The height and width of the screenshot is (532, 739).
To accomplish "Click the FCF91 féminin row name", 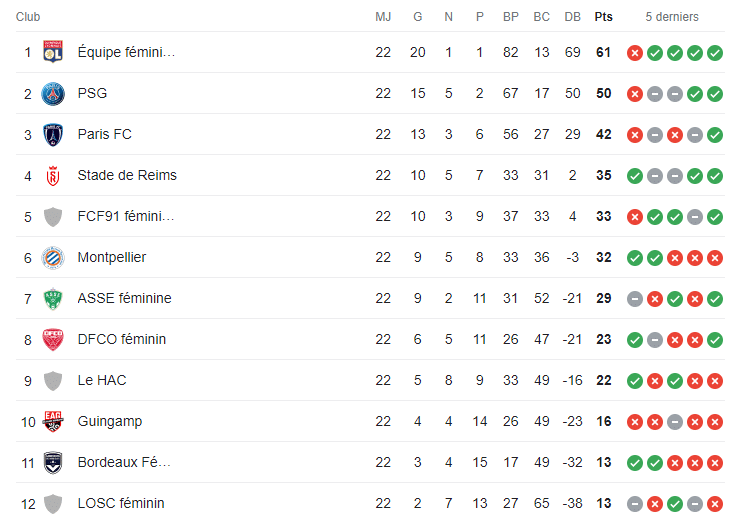I will pyautogui.click(x=126, y=216).
